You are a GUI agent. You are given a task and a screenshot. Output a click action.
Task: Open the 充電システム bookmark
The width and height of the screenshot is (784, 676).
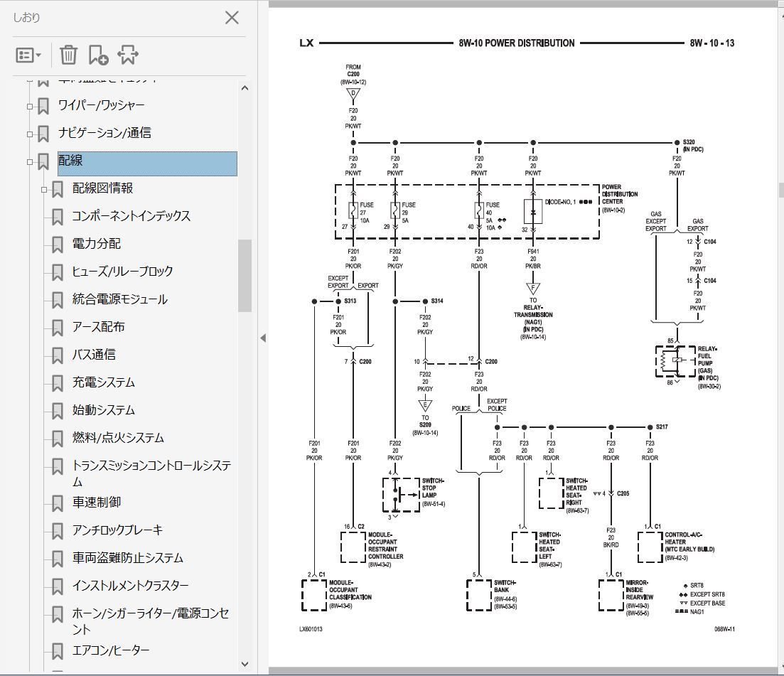[104, 382]
